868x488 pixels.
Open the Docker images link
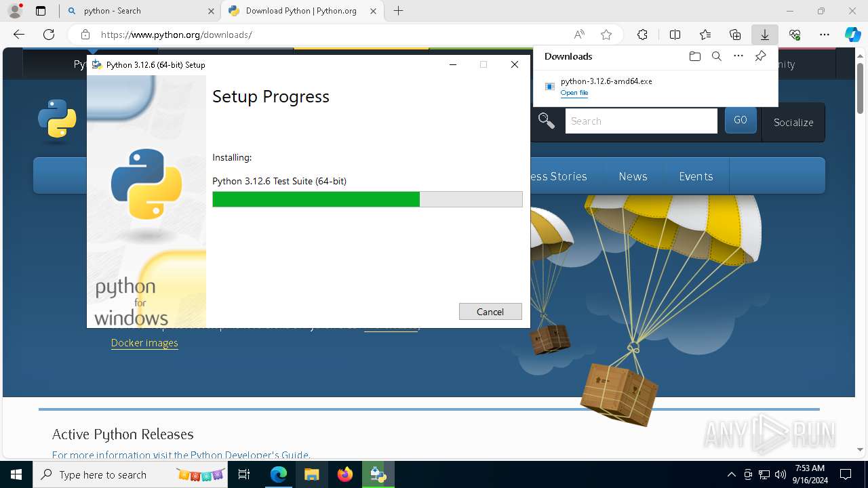coord(144,342)
